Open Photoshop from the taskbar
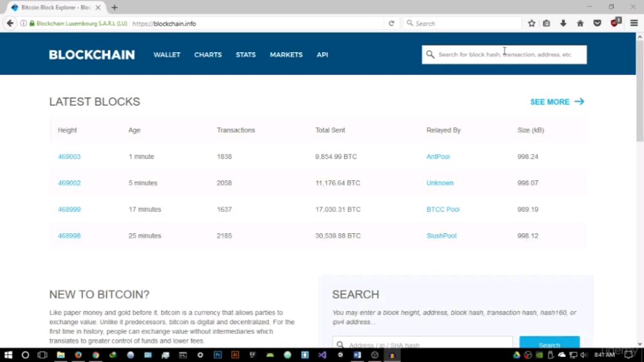Image resolution: width=644 pixels, height=362 pixels. pos(218,355)
